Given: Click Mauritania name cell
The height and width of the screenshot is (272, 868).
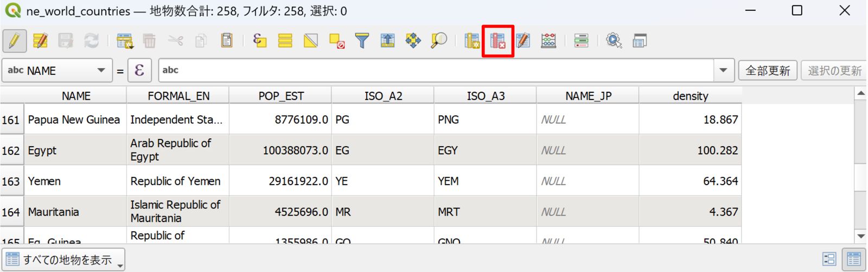Looking at the screenshot, I should coord(75,212).
